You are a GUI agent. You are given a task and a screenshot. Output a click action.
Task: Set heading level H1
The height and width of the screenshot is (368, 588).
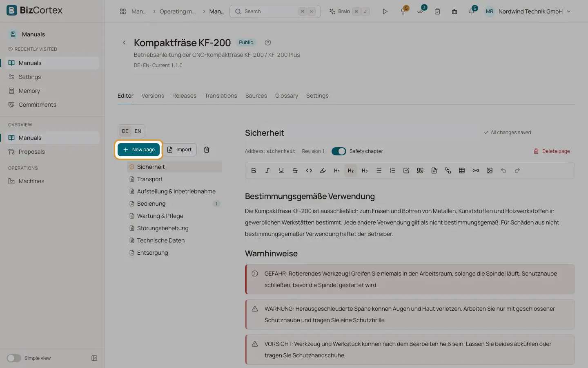point(337,171)
